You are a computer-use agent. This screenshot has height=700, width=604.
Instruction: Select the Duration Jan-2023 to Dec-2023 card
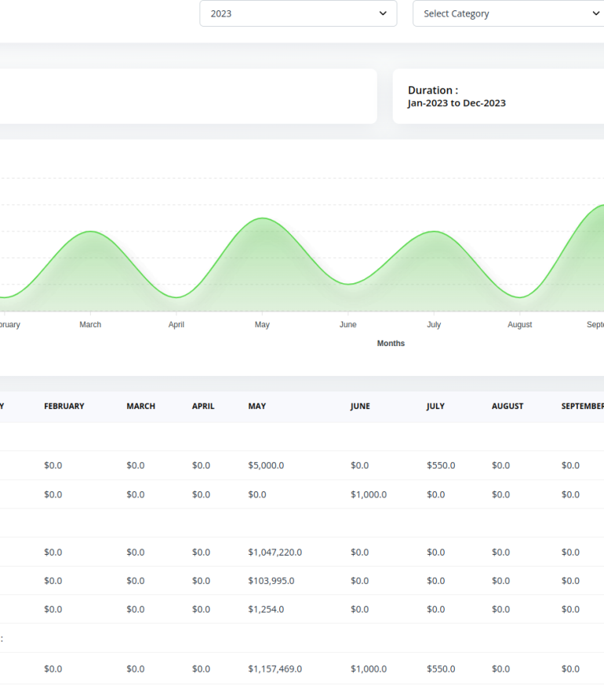pyautogui.click(x=498, y=97)
